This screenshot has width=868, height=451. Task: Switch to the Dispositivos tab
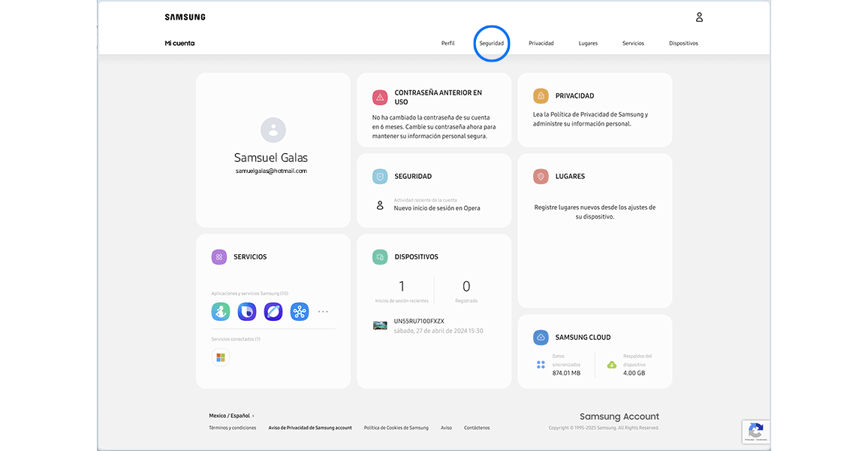click(x=683, y=43)
